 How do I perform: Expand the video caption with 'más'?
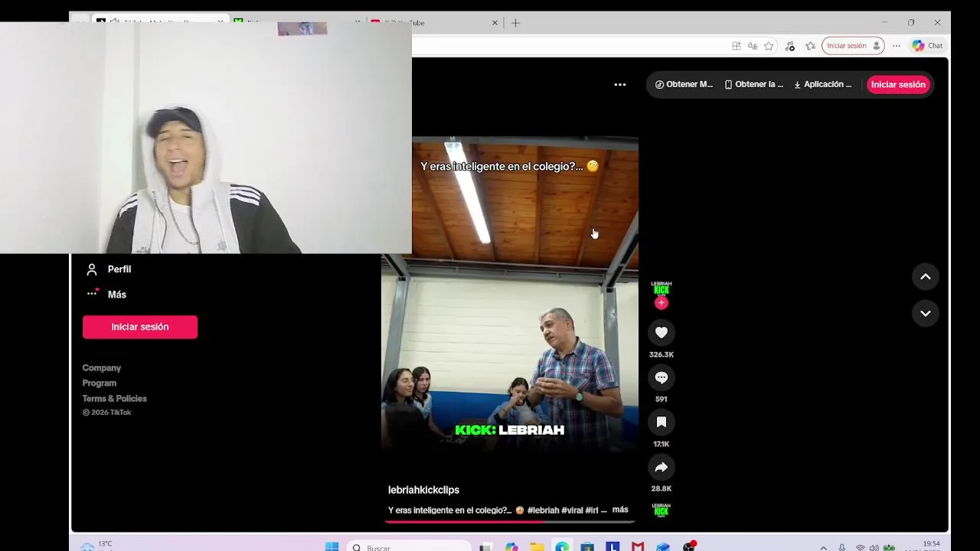pyautogui.click(x=620, y=510)
